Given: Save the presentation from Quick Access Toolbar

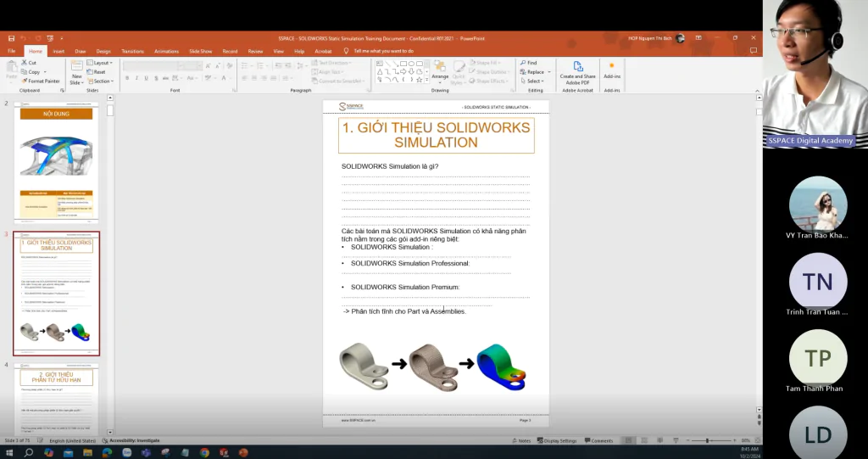Looking at the screenshot, I should [x=11, y=38].
